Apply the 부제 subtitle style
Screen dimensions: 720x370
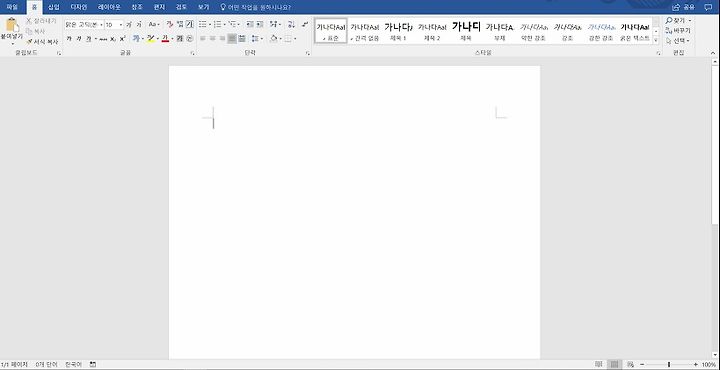point(500,31)
